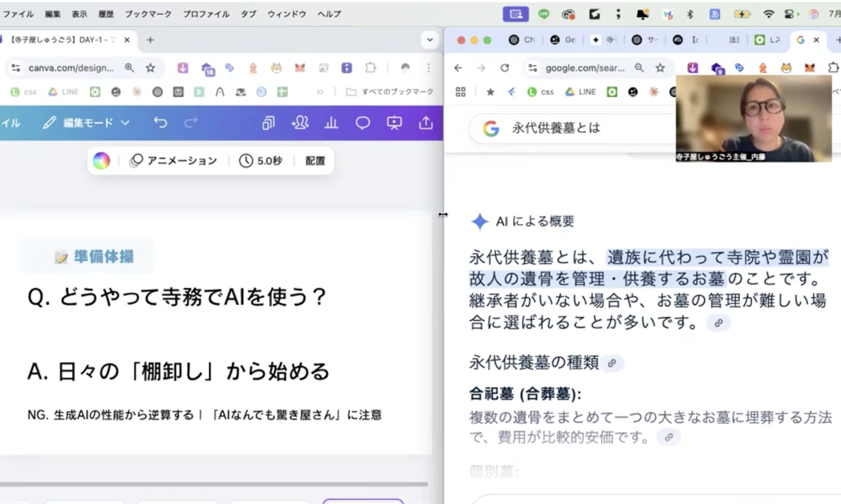This screenshot has height=504, width=841.
Task: Reload the Google search page
Action: click(x=504, y=68)
